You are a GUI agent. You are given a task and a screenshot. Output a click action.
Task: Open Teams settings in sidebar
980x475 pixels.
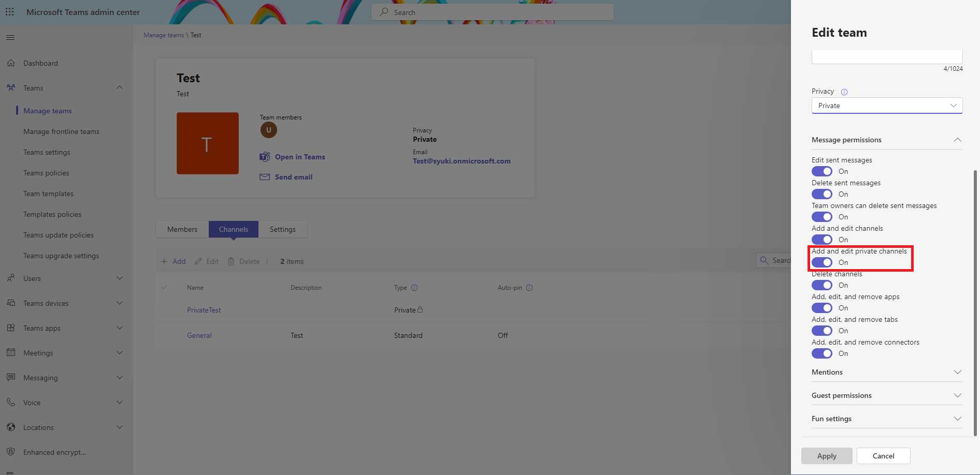[x=47, y=152]
